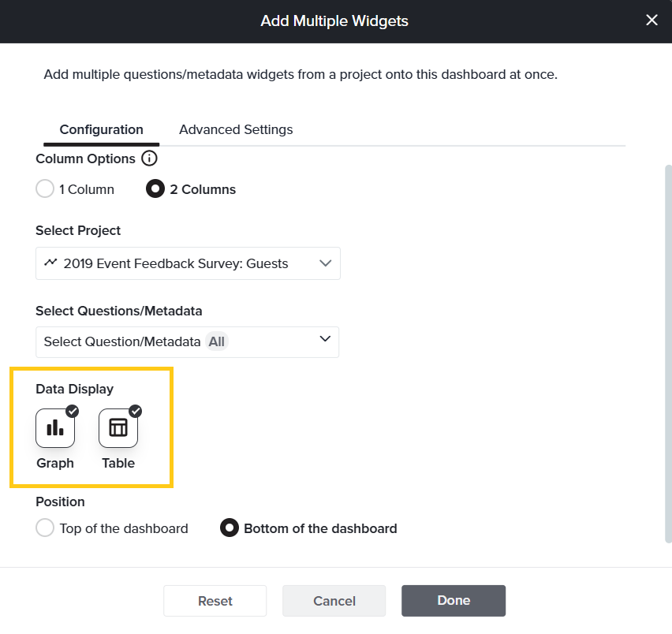Click the trend line icon beside project name

(50, 263)
